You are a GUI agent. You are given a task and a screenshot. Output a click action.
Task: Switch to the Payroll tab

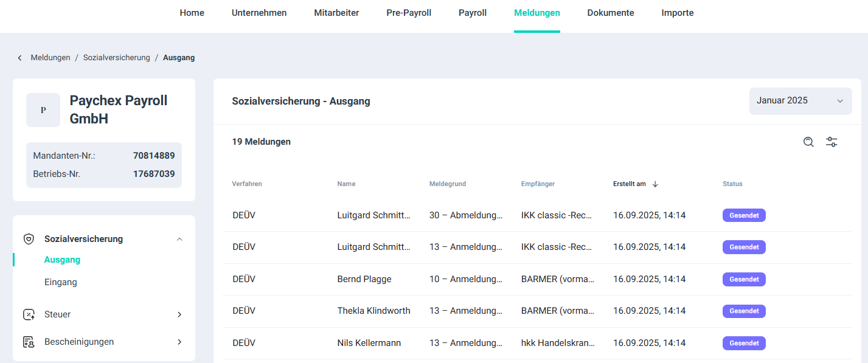click(473, 13)
